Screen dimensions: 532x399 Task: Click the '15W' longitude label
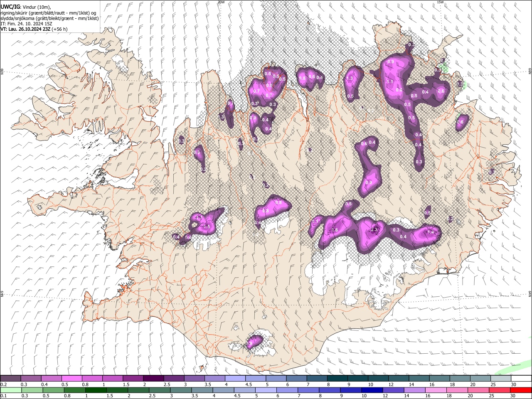tap(440, 2)
